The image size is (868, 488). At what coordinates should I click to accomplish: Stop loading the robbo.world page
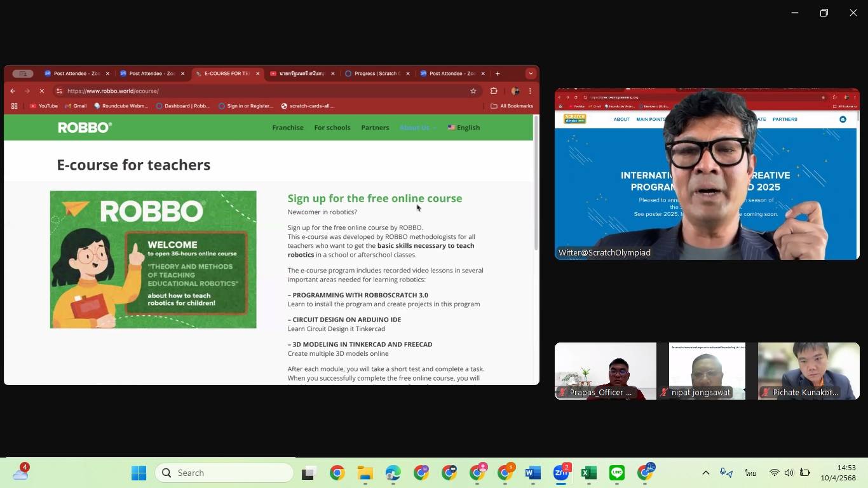coord(42,91)
